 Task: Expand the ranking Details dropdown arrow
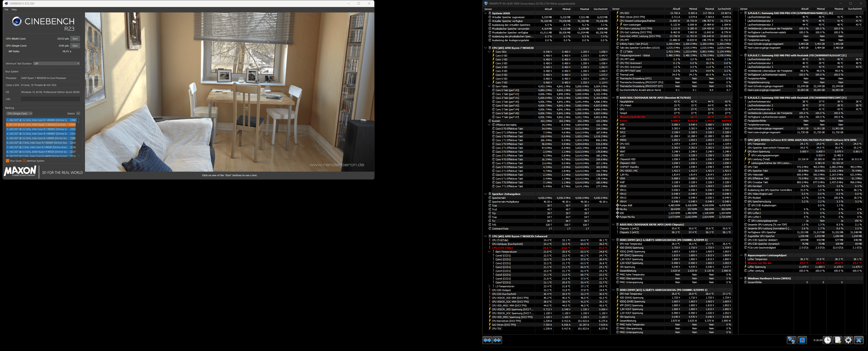(78, 114)
